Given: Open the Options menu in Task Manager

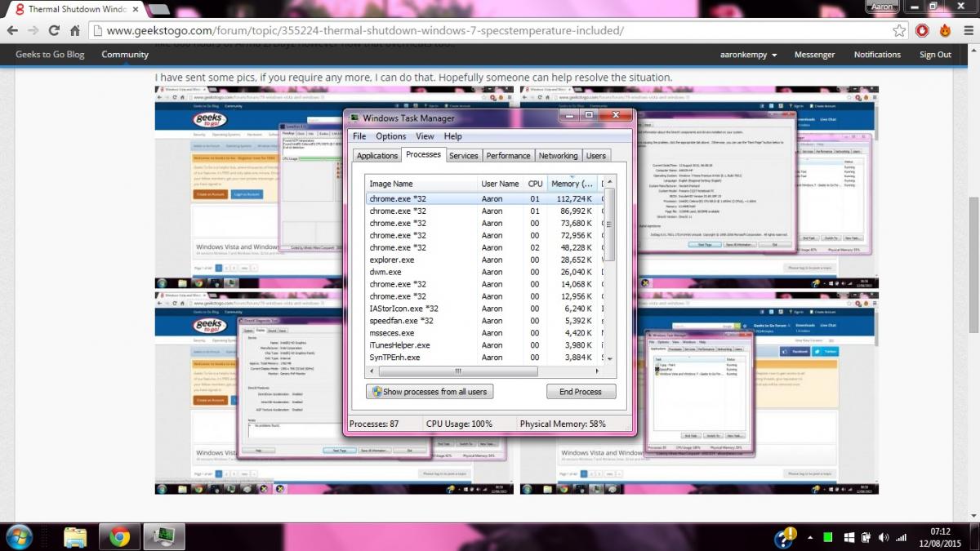Looking at the screenshot, I should [x=391, y=136].
